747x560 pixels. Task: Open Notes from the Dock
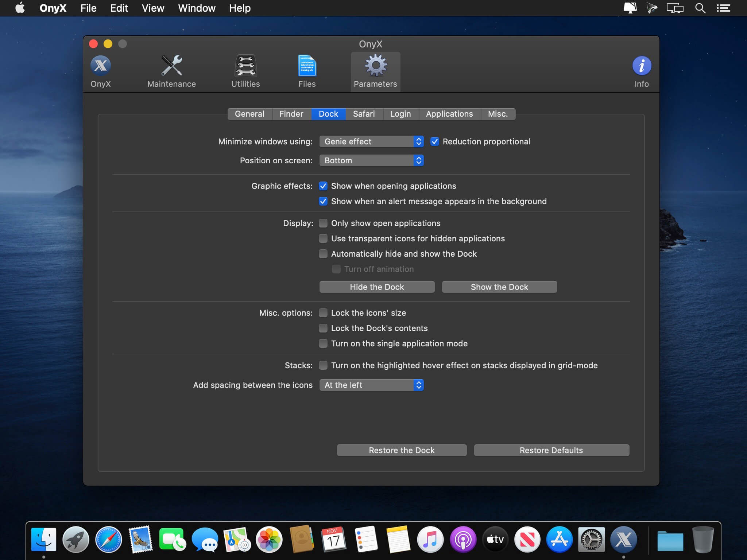(x=398, y=539)
